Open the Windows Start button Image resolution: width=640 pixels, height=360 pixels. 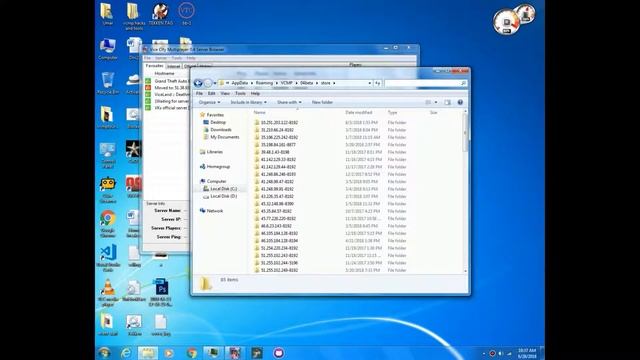104,353
